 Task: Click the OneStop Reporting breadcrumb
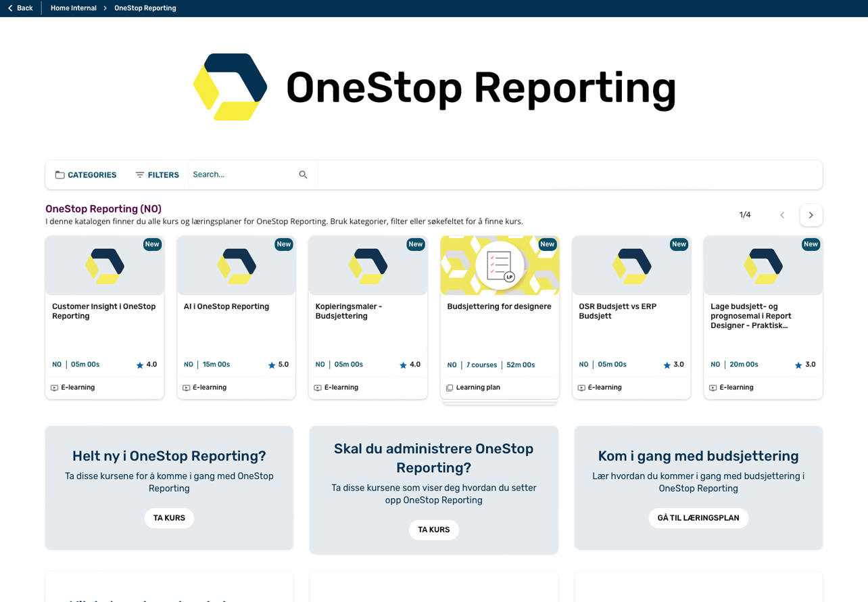[145, 8]
